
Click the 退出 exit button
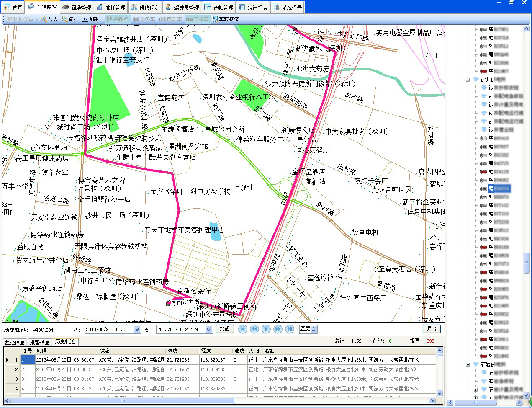[431, 329]
